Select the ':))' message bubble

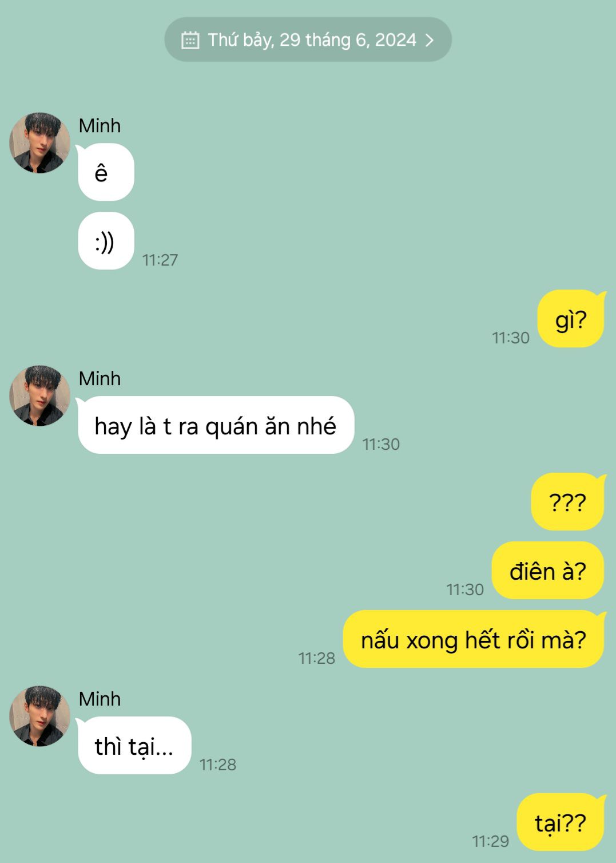click(x=106, y=241)
